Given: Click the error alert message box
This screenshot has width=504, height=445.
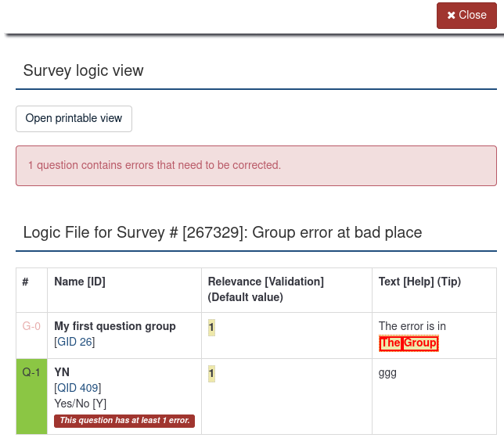Looking at the screenshot, I should tap(256, 166).
